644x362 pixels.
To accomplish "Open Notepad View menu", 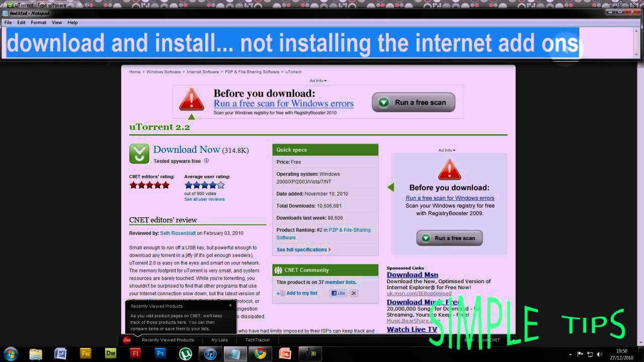I will tap(57, 23).
